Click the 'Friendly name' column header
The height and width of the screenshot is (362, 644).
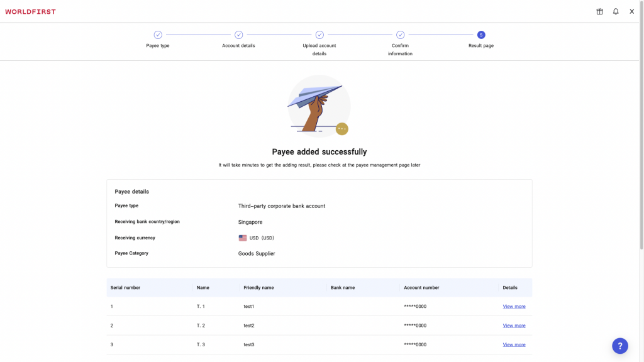[258, 288]
